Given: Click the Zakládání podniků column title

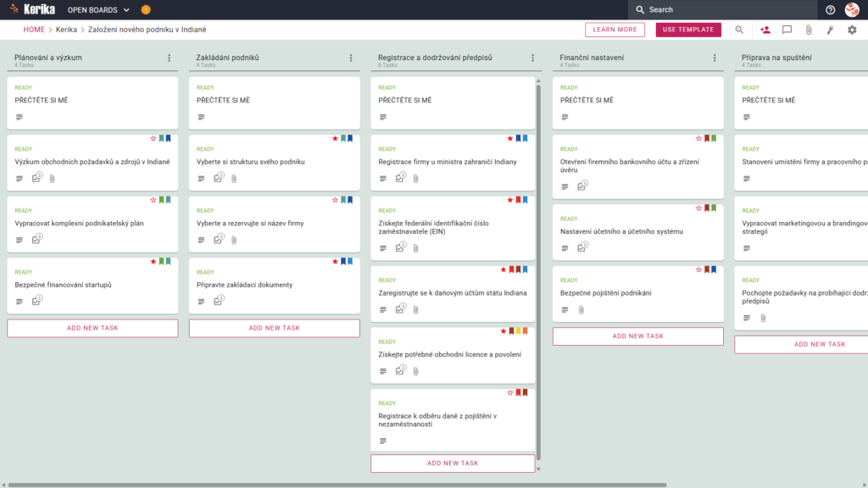Looking at the screenshot, I should tap(227, 58).
